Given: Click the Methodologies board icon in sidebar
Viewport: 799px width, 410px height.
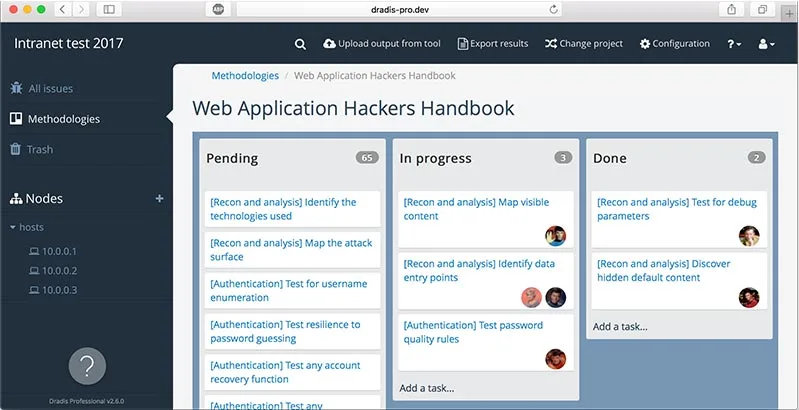Looking at the screenshot, I should tap(16, 119).
